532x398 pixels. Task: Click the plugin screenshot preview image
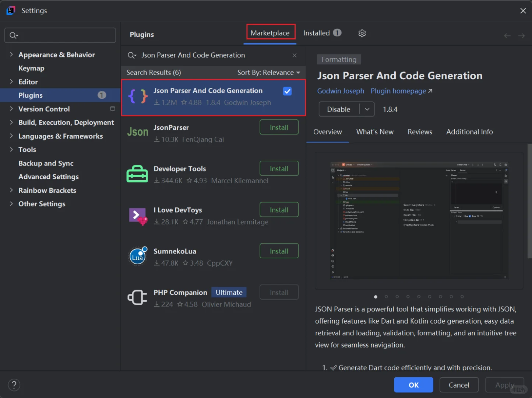(419, 220)
